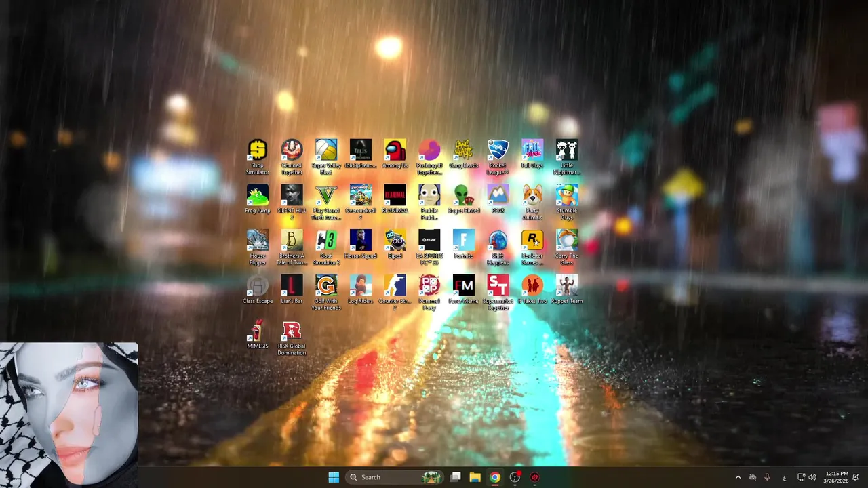Open the red circular taskbar app
Image resolution: width=868 pixels, height=488 pixels.
(x=534, y=477)
